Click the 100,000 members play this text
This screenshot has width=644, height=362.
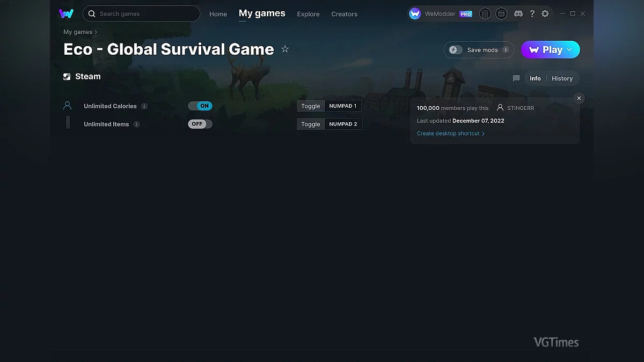click(452, 108)
